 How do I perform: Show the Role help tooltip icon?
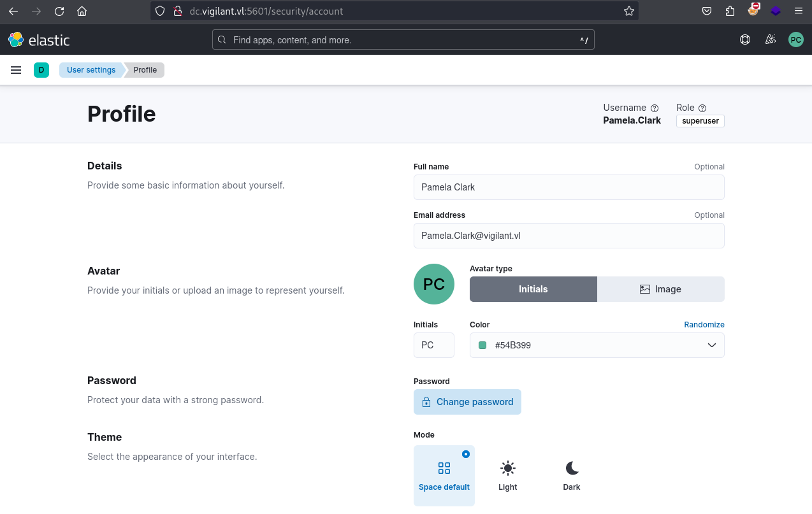(x=702, y=108)
